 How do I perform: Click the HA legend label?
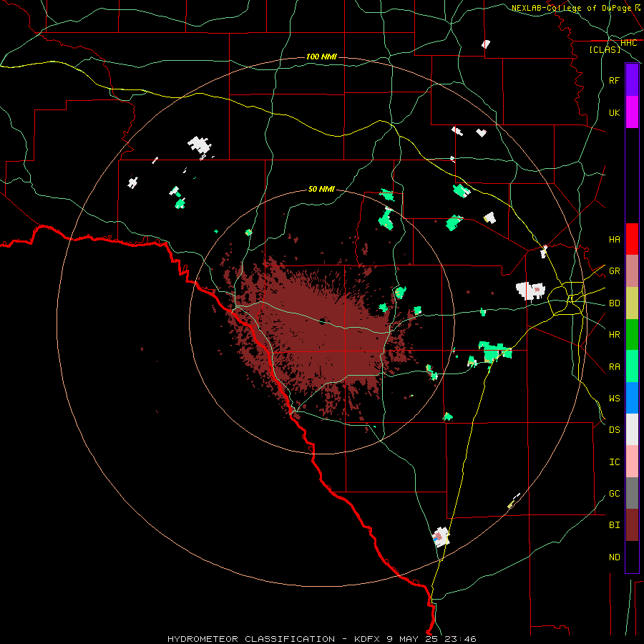tap(614, 239)
